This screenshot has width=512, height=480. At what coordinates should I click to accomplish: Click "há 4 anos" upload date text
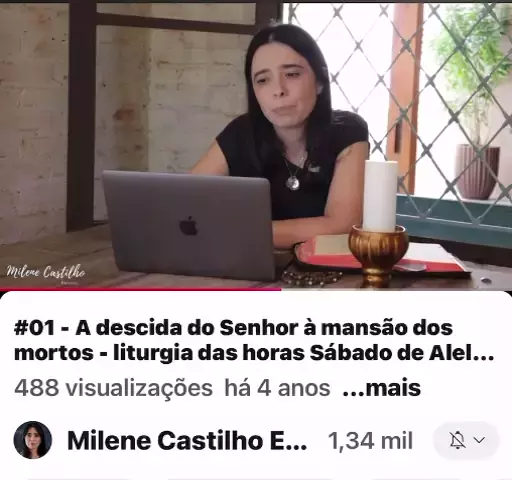click(x=277, y=388)
